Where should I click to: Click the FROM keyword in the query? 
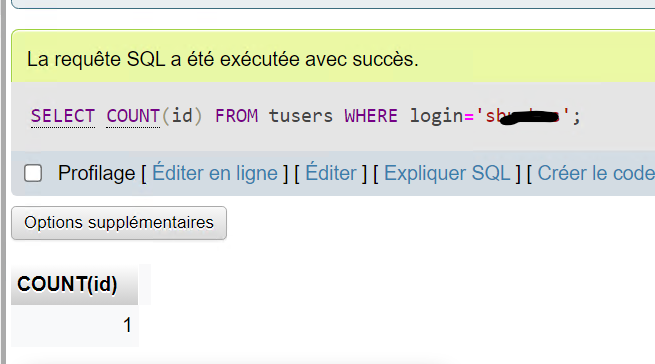point(236,116)
